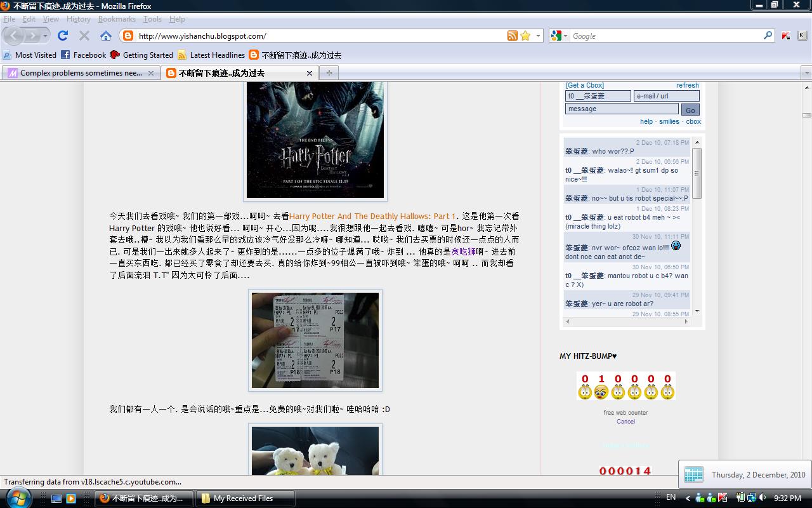Click the Google search box
812x508 pixels.
click(665, 36)
